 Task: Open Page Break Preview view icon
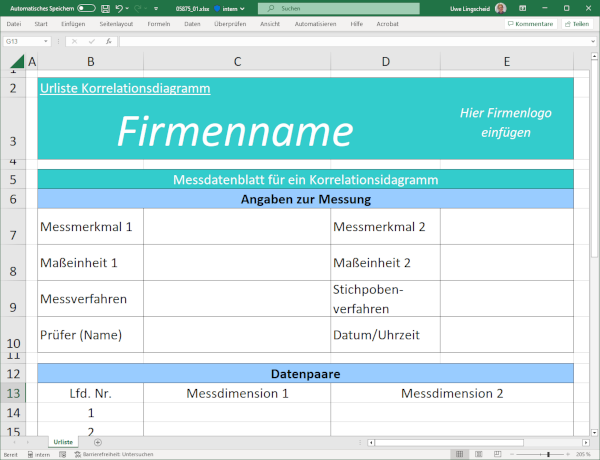[x=495, y=454]
